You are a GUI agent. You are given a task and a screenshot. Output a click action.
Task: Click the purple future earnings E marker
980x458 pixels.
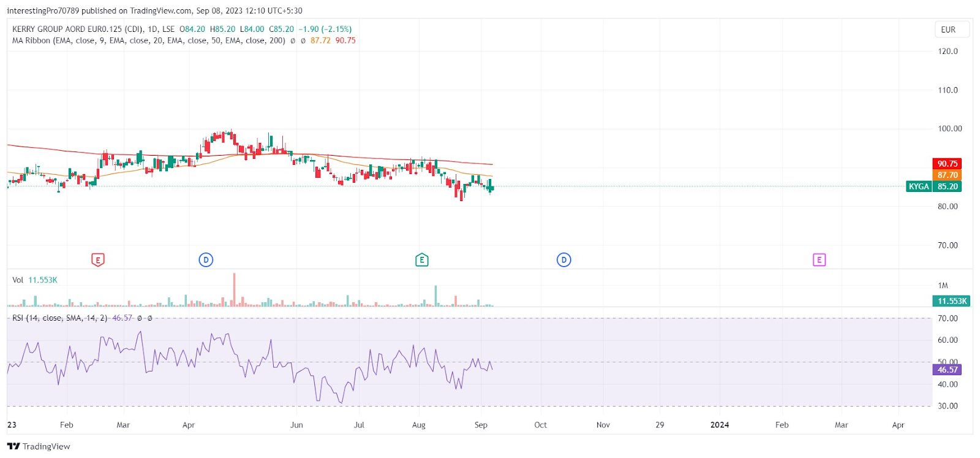coord(819,260)
